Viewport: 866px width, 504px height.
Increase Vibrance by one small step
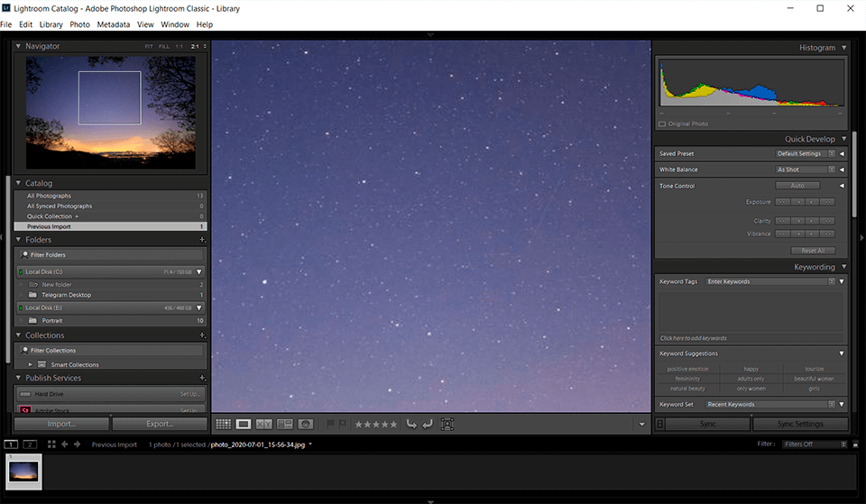813,234
